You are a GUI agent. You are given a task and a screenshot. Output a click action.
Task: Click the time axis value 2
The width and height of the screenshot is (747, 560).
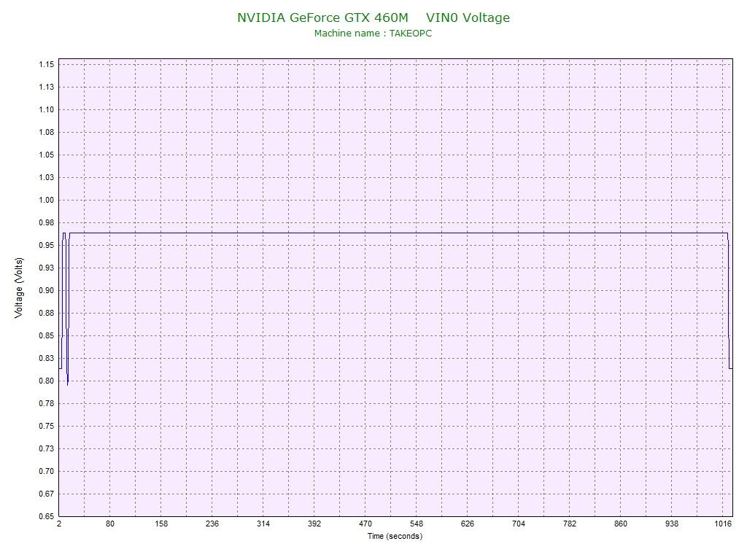click(59, 524)
